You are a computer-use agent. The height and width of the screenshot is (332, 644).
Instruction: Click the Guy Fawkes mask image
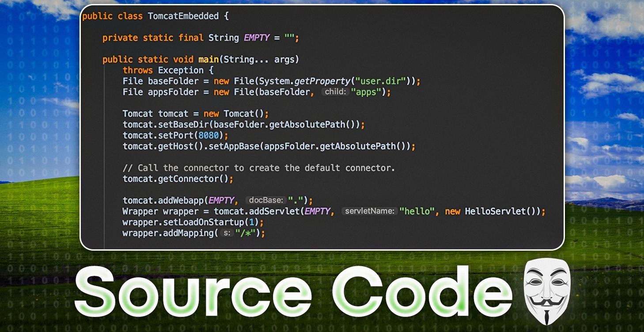[547, 291]
